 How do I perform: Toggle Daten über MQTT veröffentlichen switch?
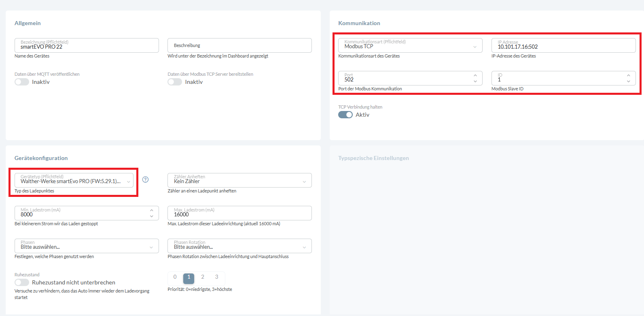[22, 82]
